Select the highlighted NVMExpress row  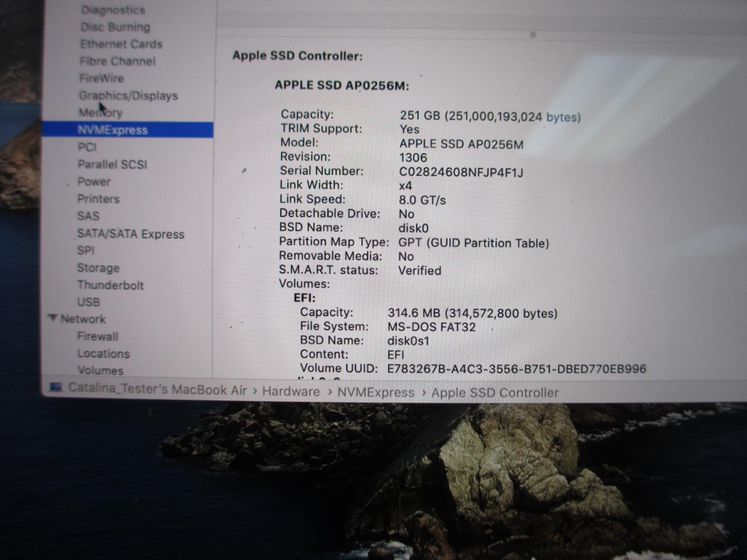128,130
